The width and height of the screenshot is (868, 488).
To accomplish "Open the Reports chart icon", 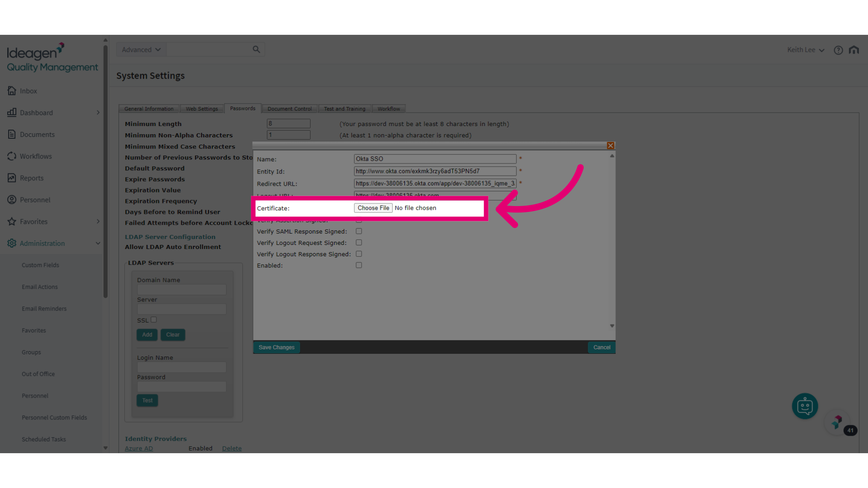I will (12, 178).
